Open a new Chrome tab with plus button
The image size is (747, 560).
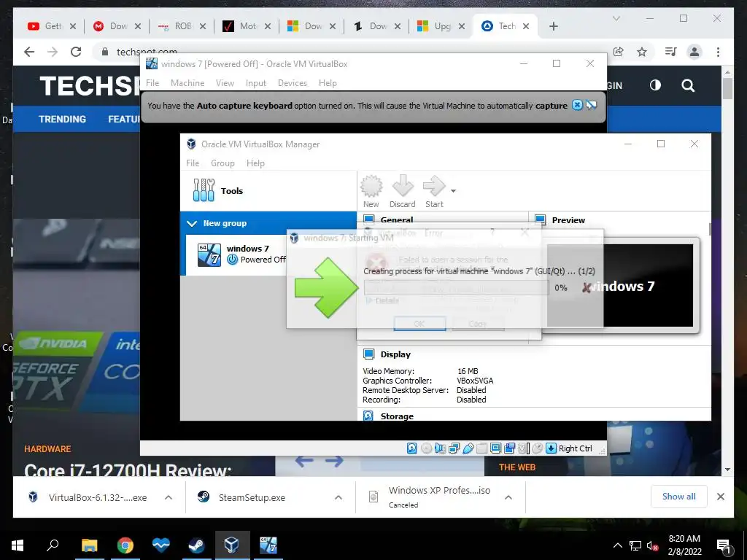click(x=553, y=26)
